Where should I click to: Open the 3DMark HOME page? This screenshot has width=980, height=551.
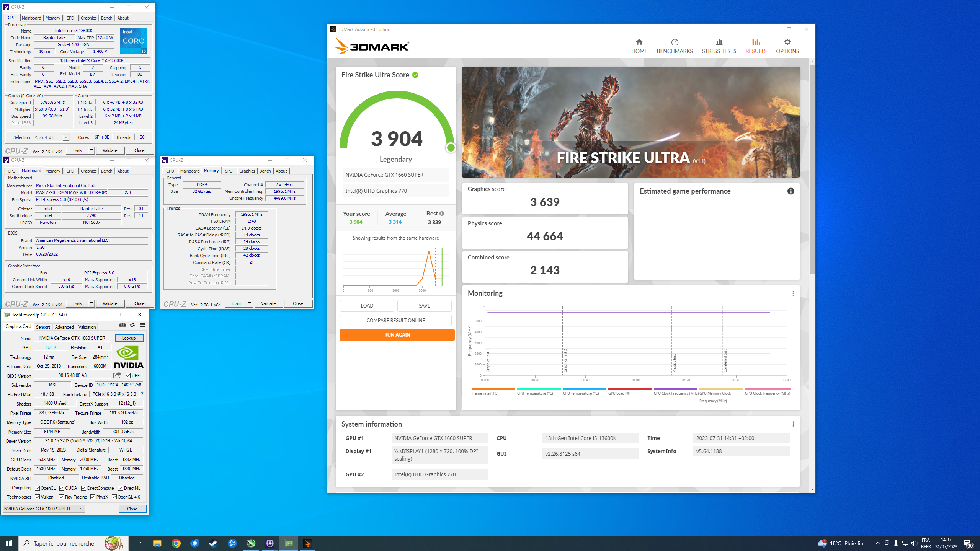pyautogui.click(x=639, y=46)
